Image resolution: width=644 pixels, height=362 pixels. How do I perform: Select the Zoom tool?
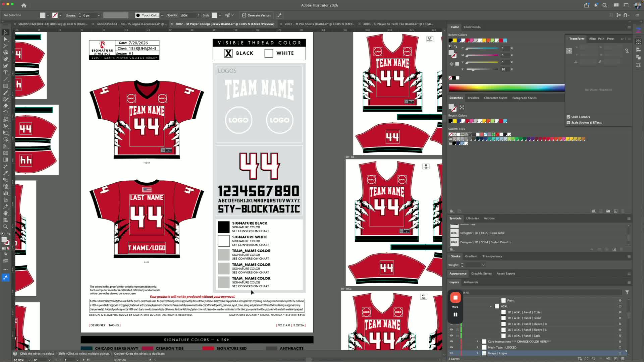[5, 227]
